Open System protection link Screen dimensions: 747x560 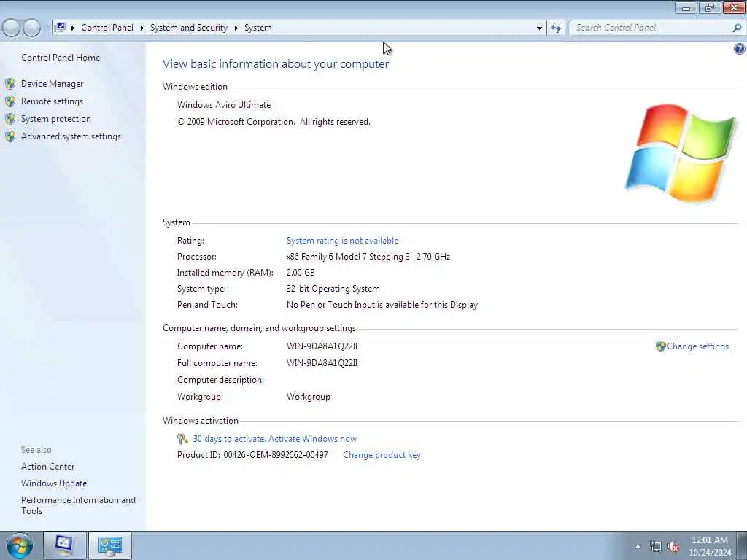pos(55,119)
